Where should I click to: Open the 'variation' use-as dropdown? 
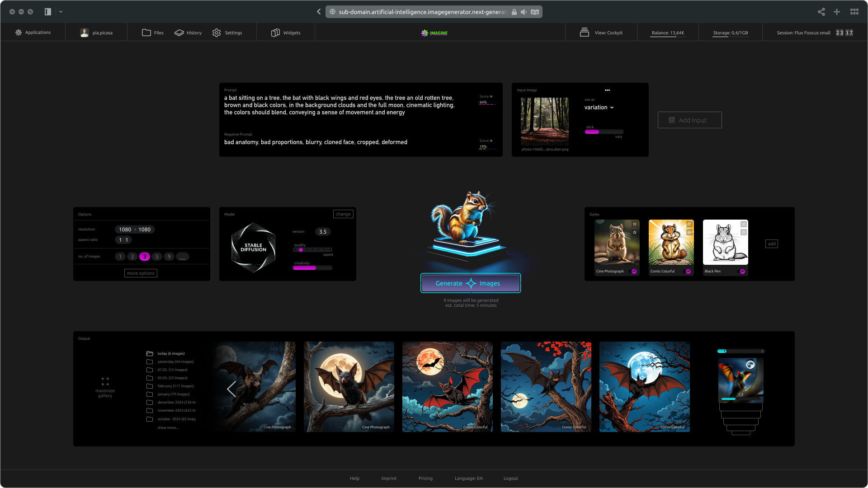[599, 108]
